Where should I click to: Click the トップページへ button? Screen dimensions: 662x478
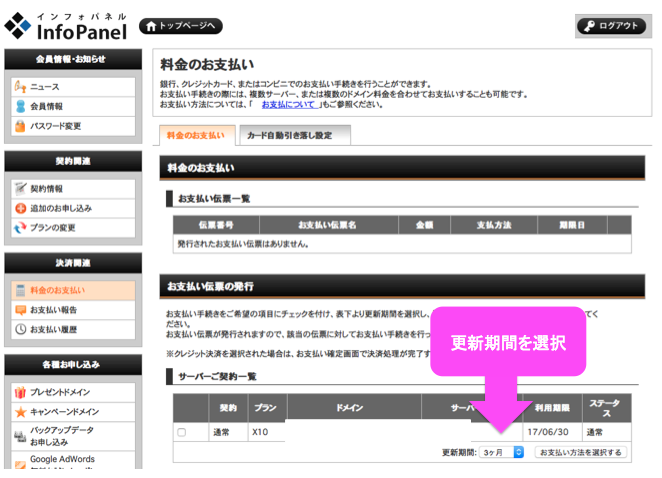[181, 26]
